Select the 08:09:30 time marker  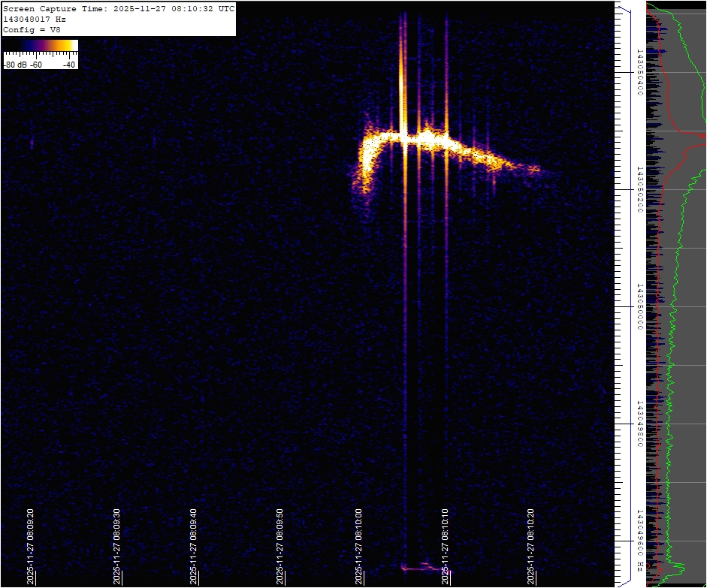pos(116,546)
